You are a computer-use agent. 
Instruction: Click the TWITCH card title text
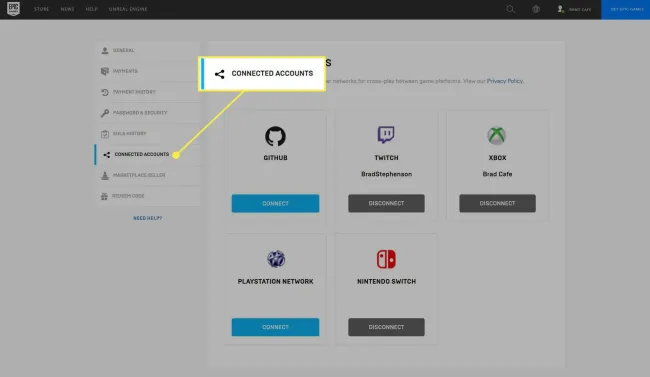(x=386, y=158)
